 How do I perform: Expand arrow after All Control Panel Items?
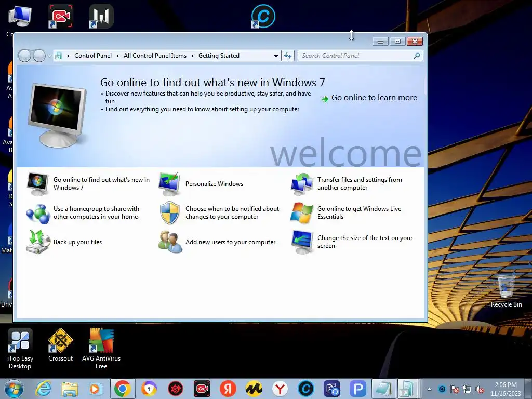192,56
